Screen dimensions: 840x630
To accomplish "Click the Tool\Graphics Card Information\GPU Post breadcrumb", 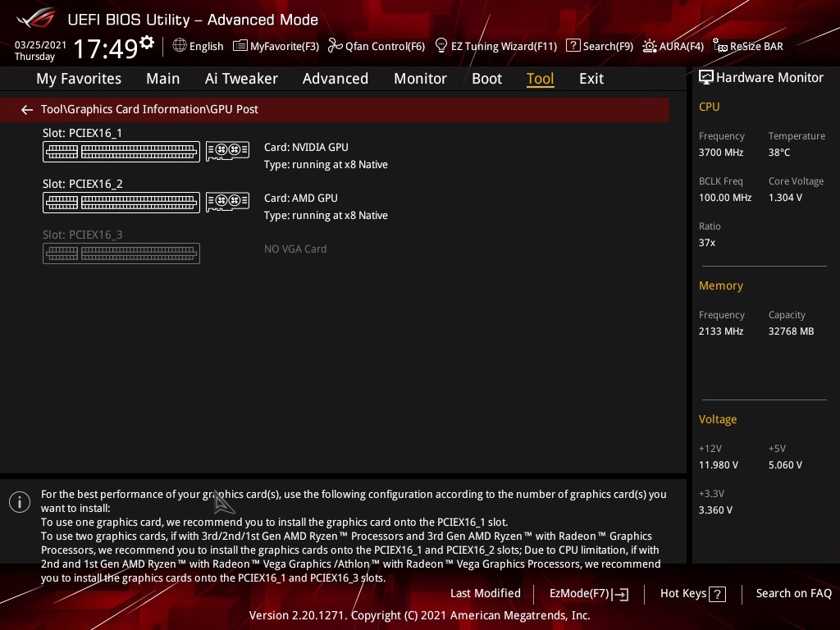I will click(149, 109).
